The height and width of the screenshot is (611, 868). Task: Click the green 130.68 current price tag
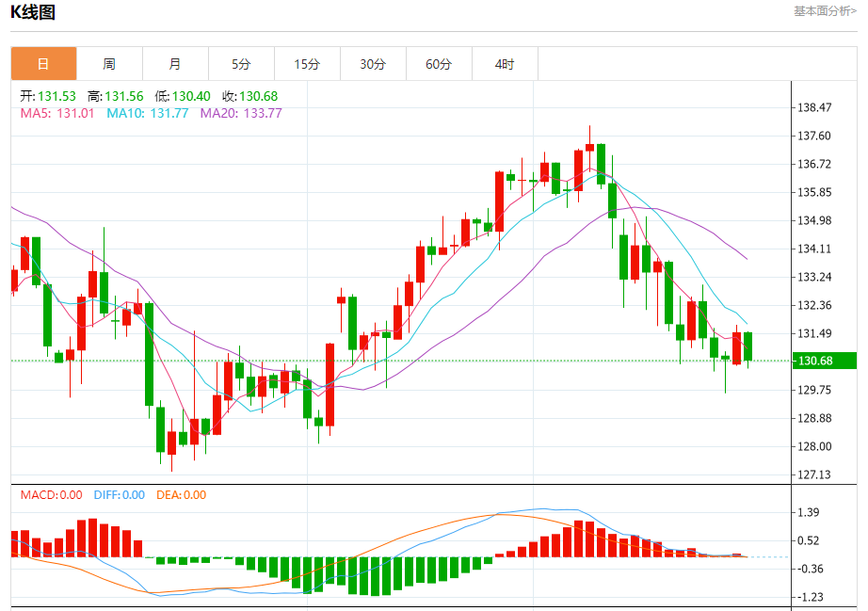click(x=825, y=361)
